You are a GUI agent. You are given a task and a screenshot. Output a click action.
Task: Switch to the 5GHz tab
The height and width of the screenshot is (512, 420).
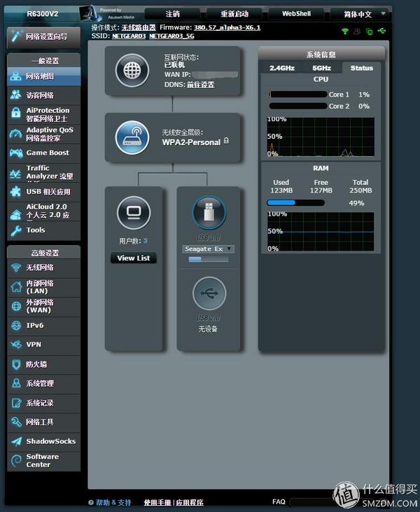(322, 68)
